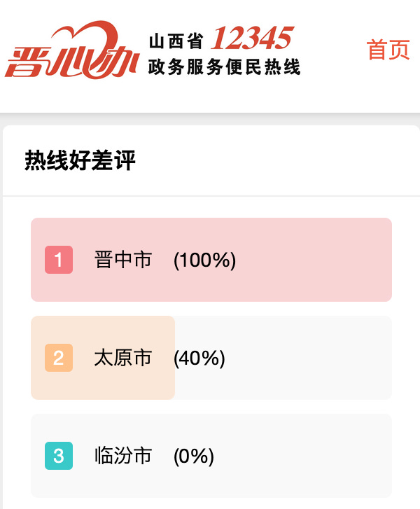Click the (100%) rating for 晋中市
Viewport: 420px width, 509px height.
204,260
